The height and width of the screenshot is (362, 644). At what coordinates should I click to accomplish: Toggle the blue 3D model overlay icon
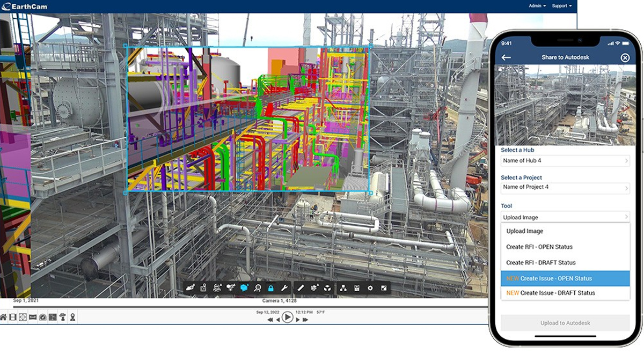pyautogui.click(x=244, y=288)
